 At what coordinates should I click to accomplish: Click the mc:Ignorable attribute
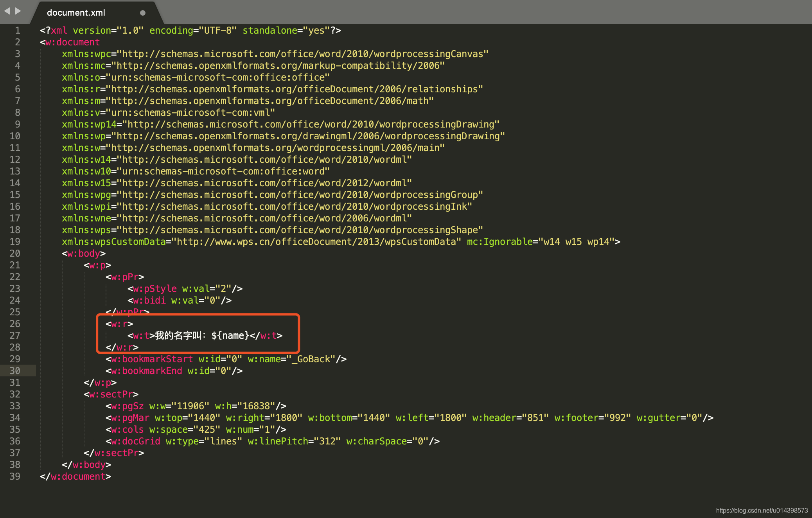tap(541, 242)
